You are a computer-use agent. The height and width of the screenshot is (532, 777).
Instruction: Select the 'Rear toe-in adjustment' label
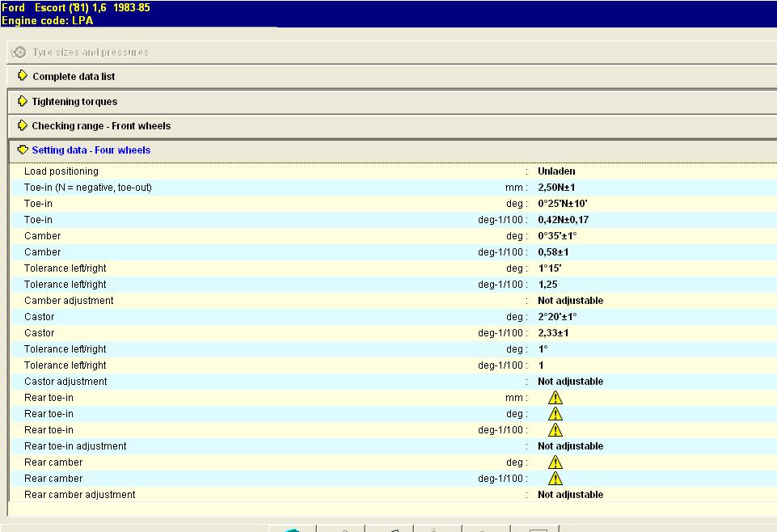(75, 446)
